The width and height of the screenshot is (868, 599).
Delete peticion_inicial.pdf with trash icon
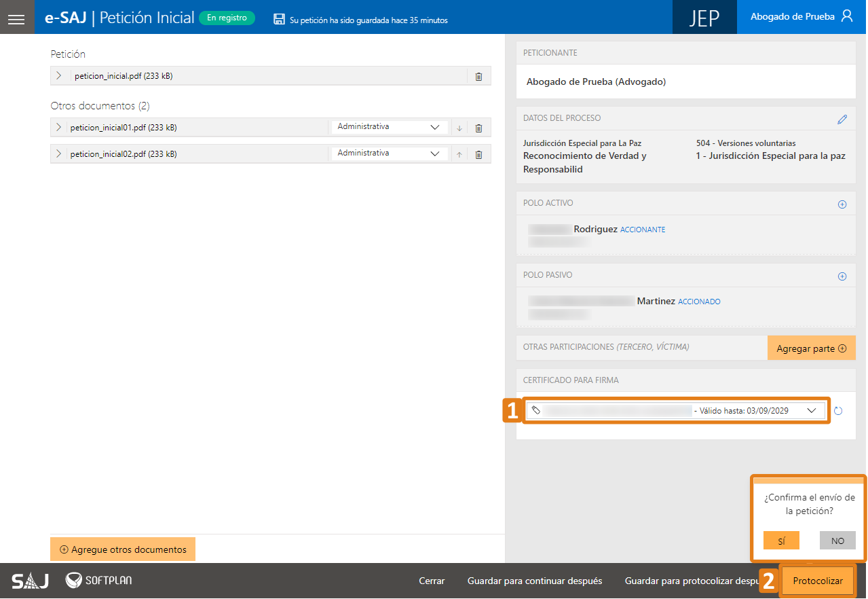[478, 77]
